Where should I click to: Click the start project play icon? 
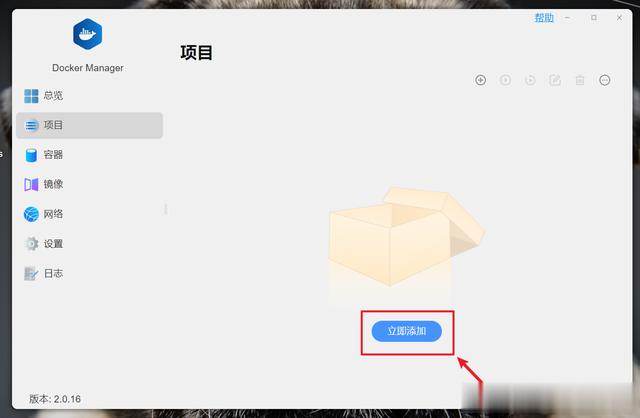tap(505, 80)
